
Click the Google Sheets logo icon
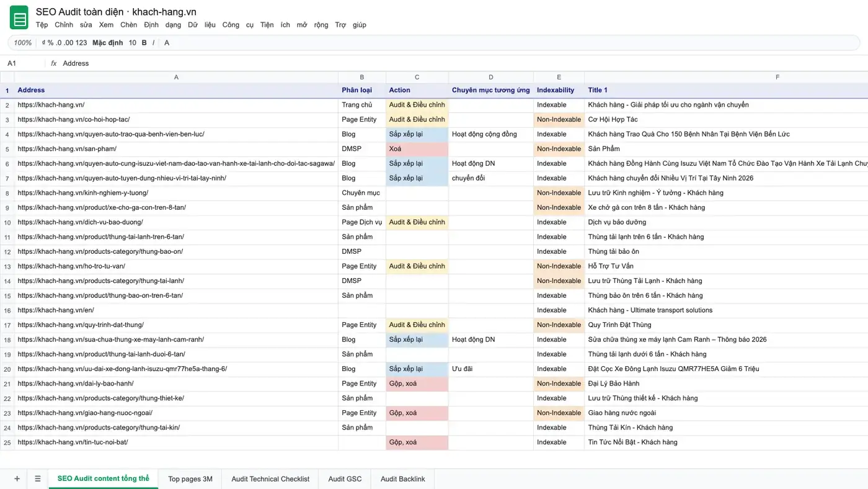pos(19,17)
